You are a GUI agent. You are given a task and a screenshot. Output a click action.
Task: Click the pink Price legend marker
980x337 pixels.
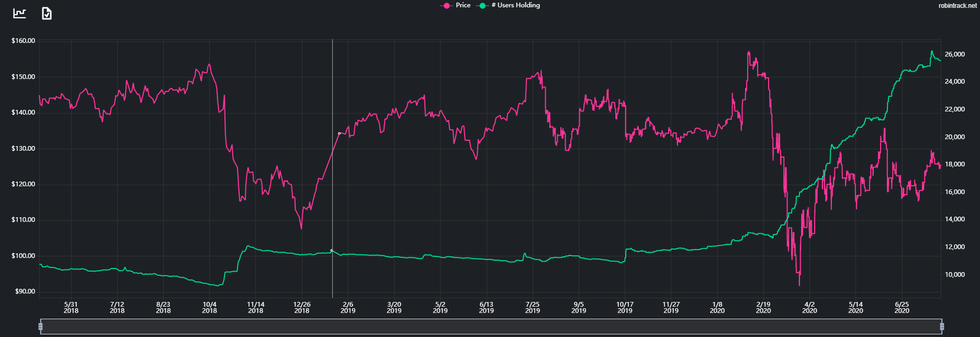tap(446, 6)
